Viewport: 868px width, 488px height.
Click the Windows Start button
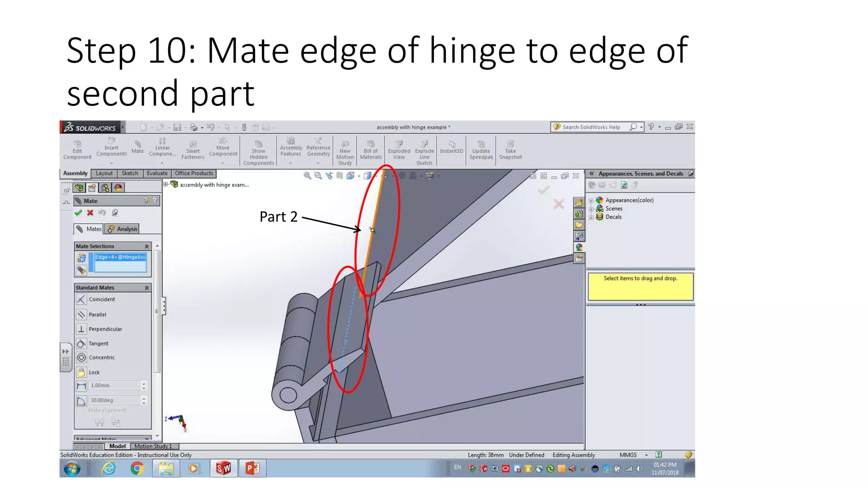(72, 469)
